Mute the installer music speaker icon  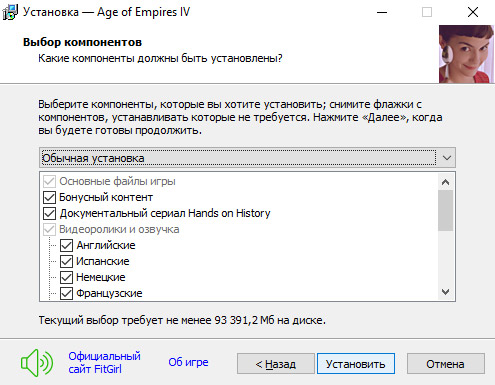click(37, 363)
